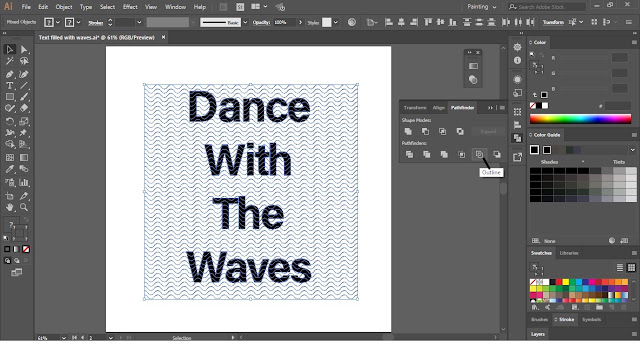Select the Type tool
The width and height of the screenshot is (640, 360).
[x=10, y=86]
